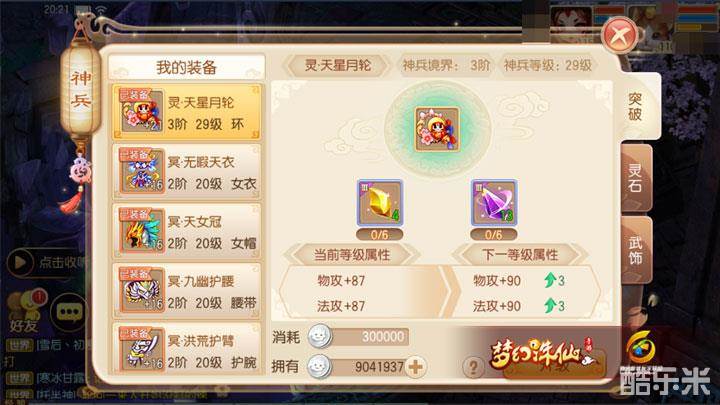Select the purple crystal material icon
The image size is (720, 405).
click(494, 203)
